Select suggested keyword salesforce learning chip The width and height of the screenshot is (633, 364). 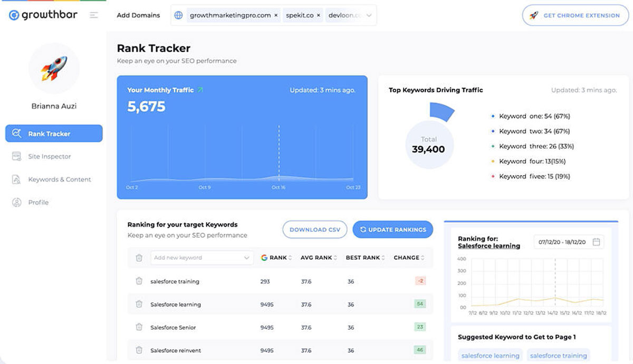coord(491,356)
